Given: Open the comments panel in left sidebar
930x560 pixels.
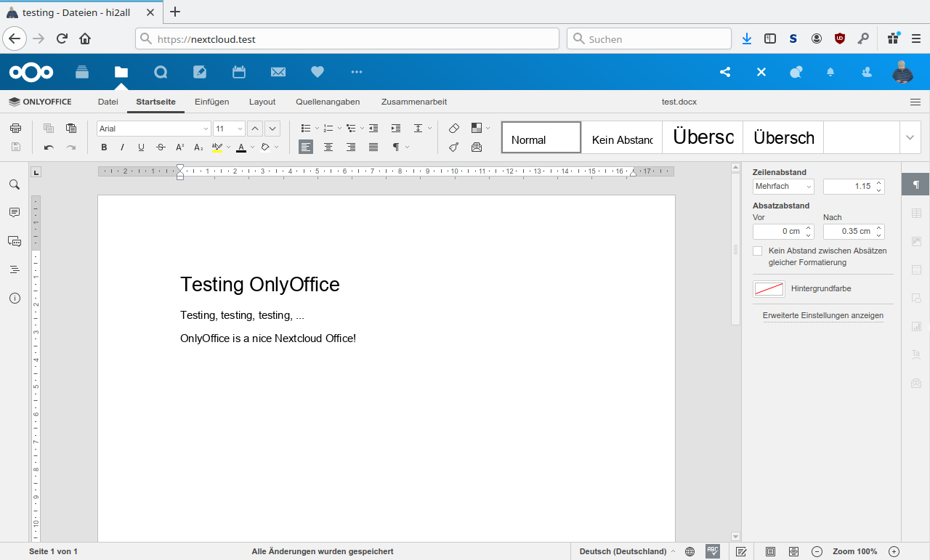Looking at the screenshot, I should click(15, 213).
